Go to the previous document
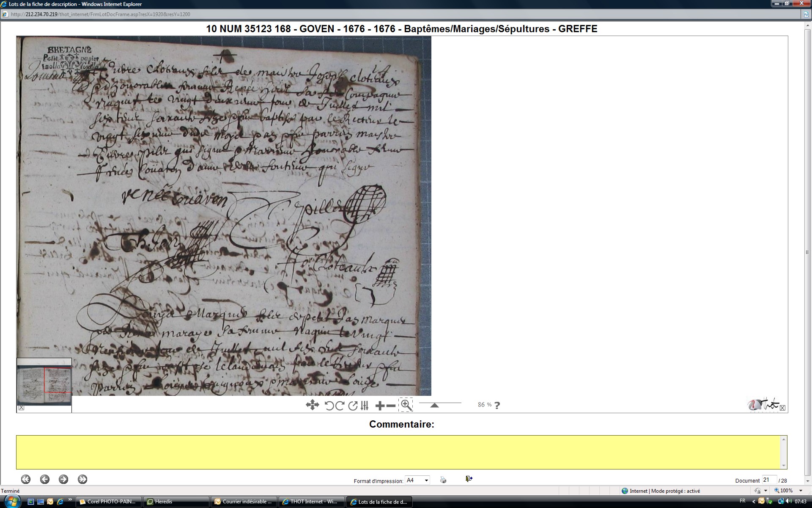 [x=45, y=479]
